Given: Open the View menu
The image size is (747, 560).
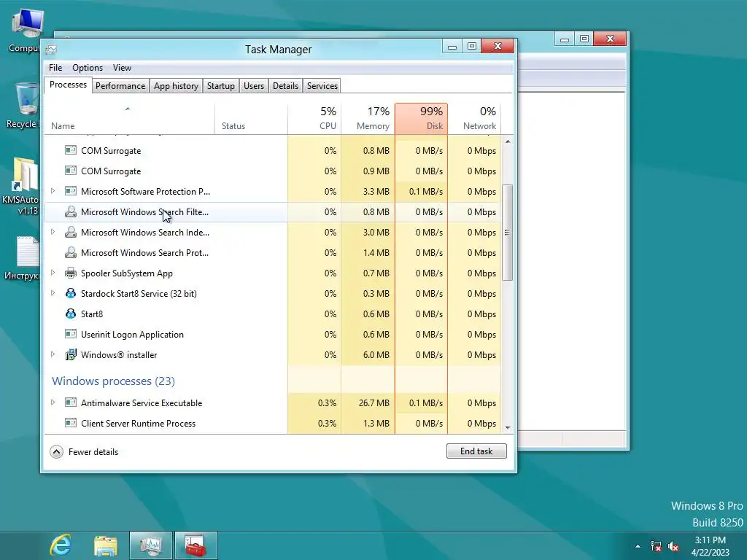Looking at the screenshot, I should click(122, 68).
